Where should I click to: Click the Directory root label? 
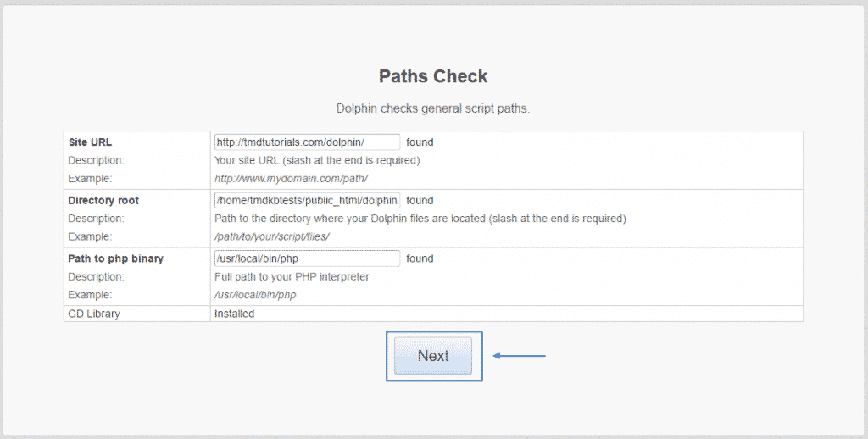(103, 201)
